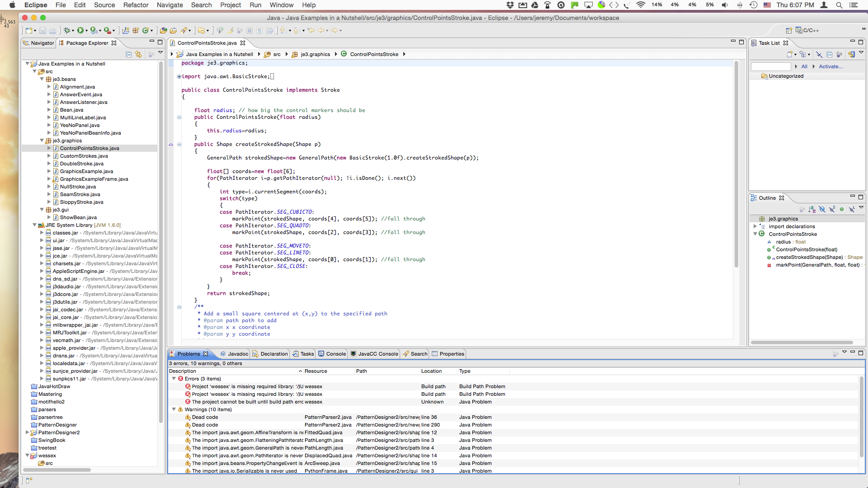Screen dimensions: 868x488
Task: Click the All filter link in Task List
Action: tap(804, 66)
